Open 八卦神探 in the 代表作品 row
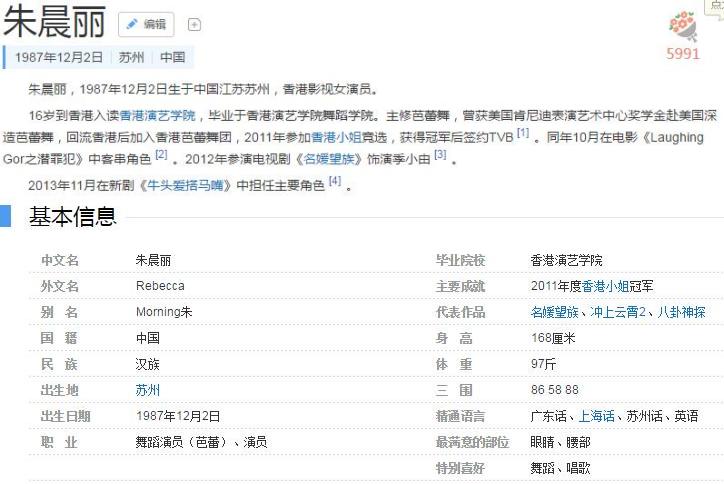724x484 pixels. click(x=683, y=312)
